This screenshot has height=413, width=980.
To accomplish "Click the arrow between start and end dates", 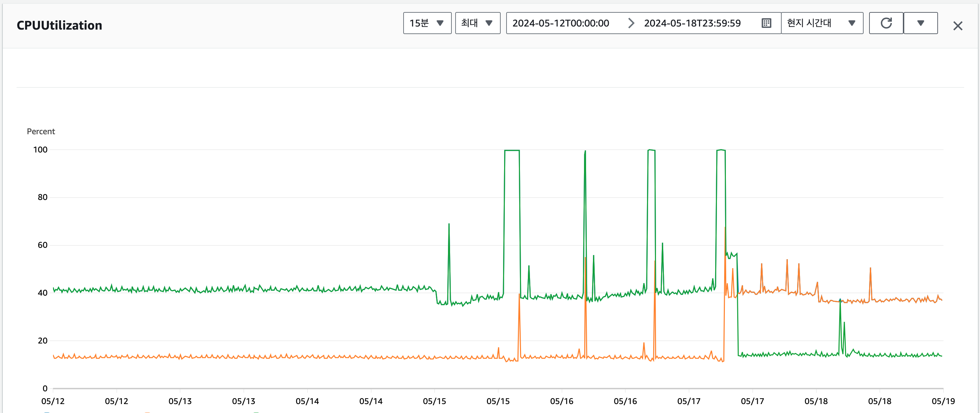I will tap(631, 23).
